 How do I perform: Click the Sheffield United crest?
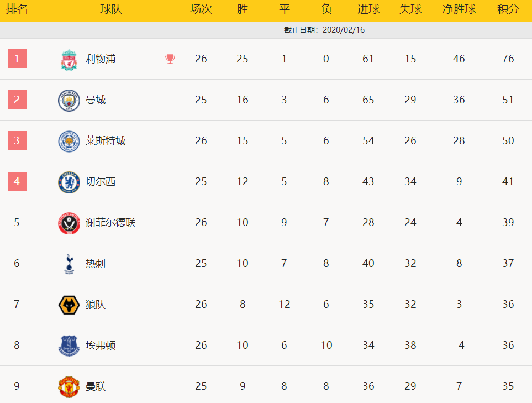69,223
